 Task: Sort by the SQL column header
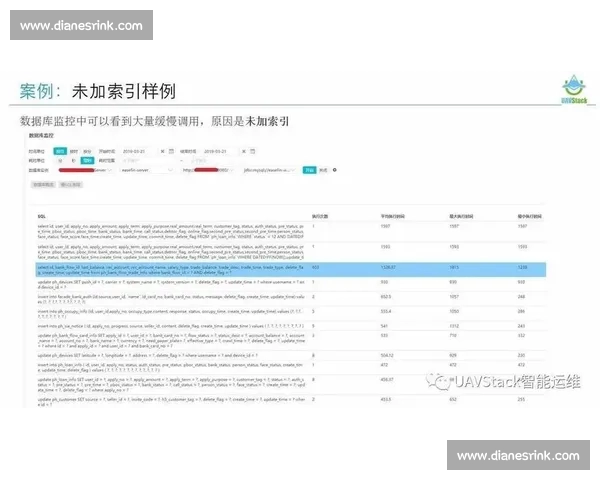42,217
